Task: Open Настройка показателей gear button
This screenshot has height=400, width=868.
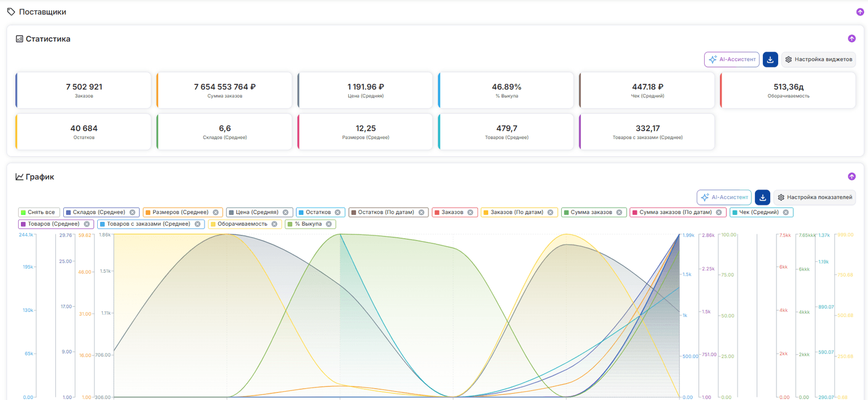Action: (814, 197)
